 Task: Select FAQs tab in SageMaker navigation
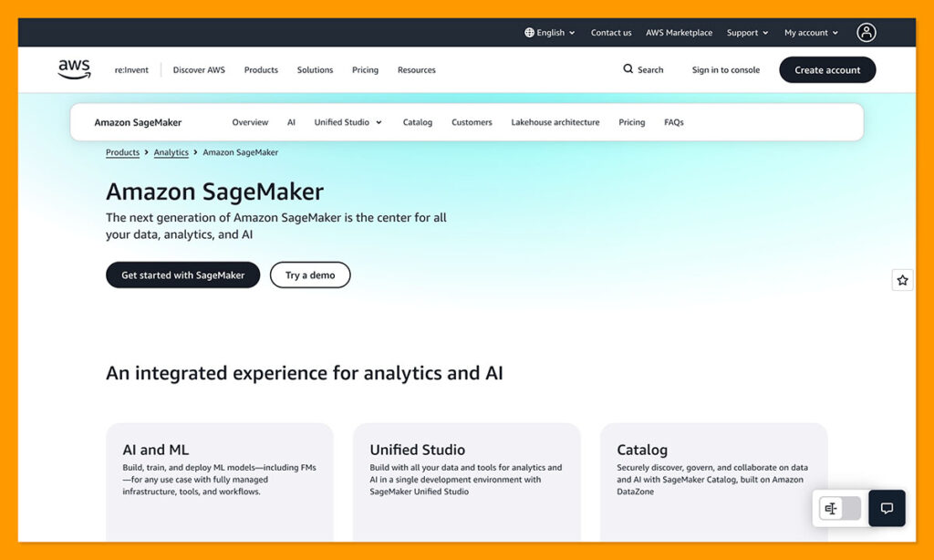tap(674, 122)
